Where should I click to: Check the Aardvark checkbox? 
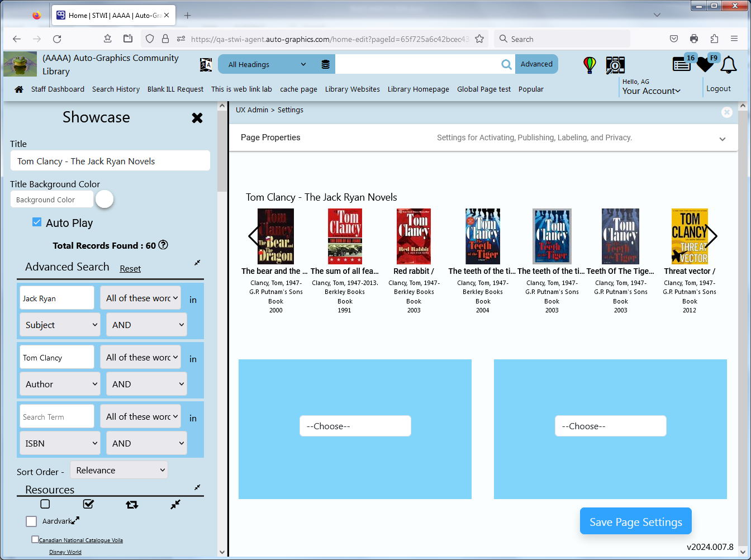[31, 521]
